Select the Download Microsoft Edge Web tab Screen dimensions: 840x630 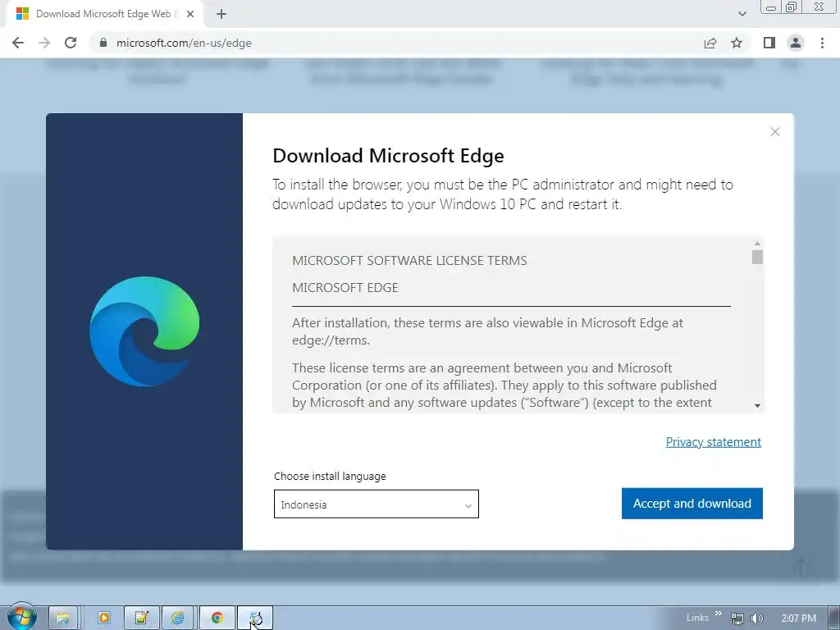(x=104, y=14)
